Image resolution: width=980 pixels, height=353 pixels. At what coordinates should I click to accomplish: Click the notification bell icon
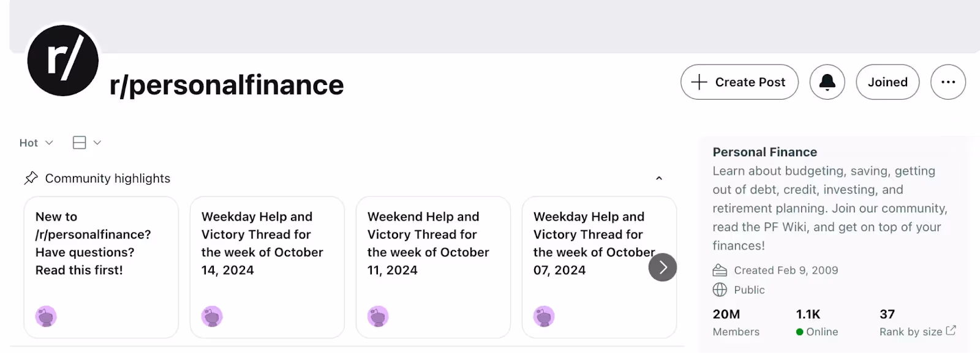(x=827, y=82)
